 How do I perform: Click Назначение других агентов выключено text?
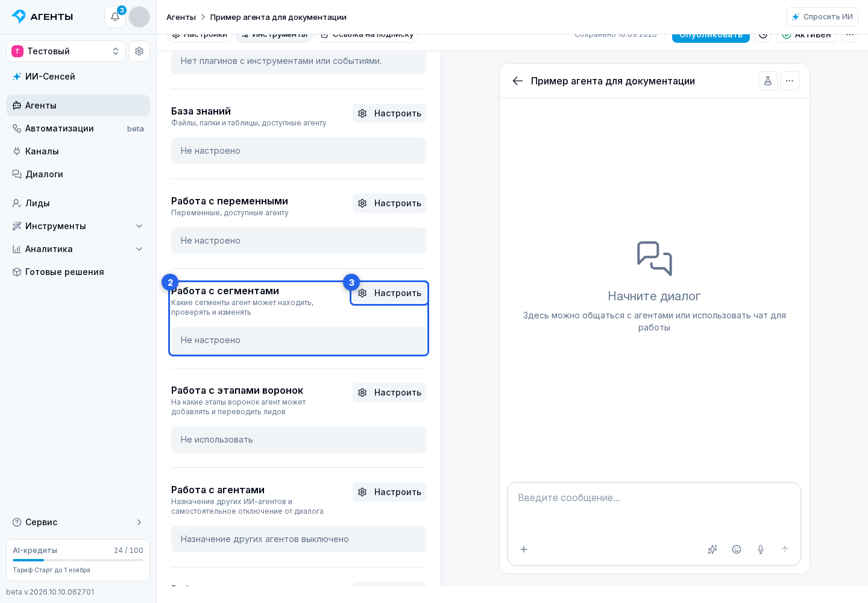point(265,539)
